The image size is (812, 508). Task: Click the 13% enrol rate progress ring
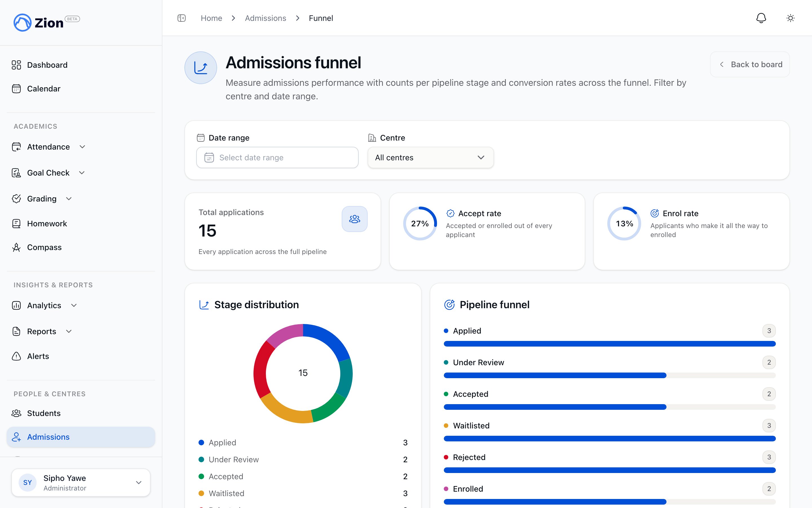point(624,224)
